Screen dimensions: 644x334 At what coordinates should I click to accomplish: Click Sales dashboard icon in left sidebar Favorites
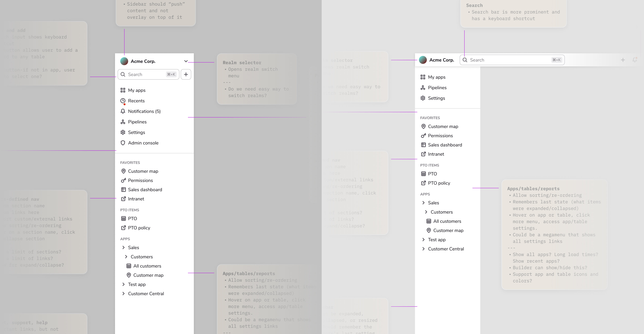pyautogui.click(x=123, y=190)
